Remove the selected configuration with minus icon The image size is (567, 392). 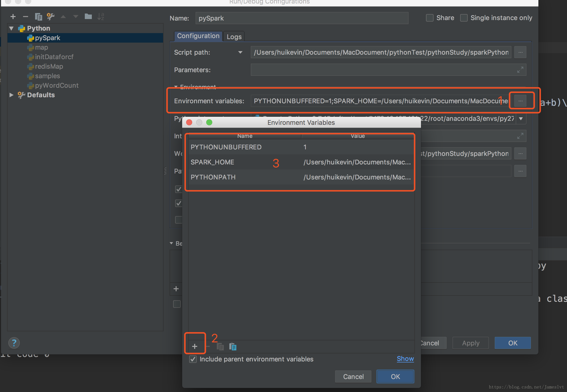(25, 17)
